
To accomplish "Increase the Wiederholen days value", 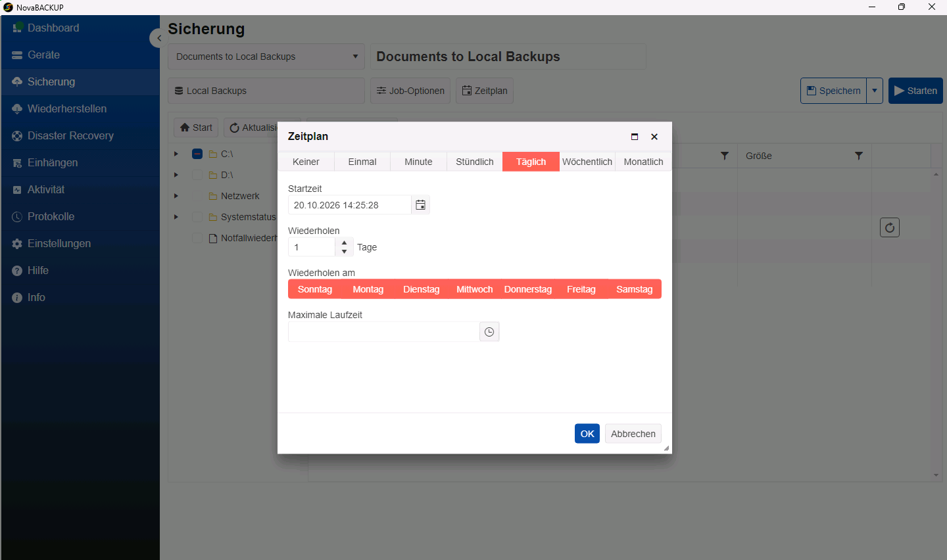I will click(345, 243).
